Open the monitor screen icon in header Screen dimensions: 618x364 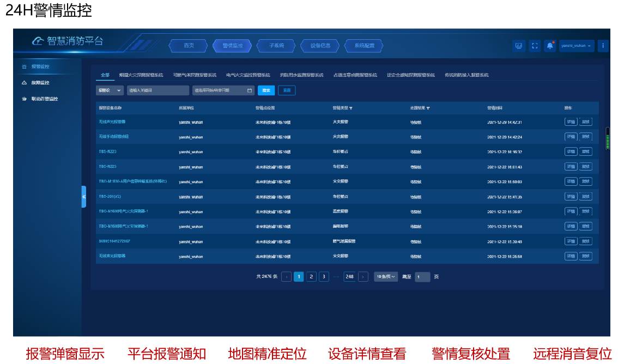pyautogui.click(x=518, y=46)
